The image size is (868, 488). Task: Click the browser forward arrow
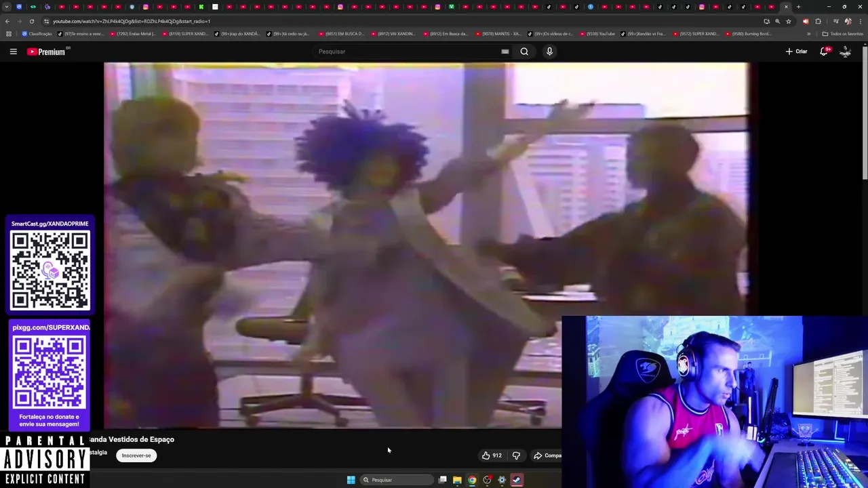point(19,21)
